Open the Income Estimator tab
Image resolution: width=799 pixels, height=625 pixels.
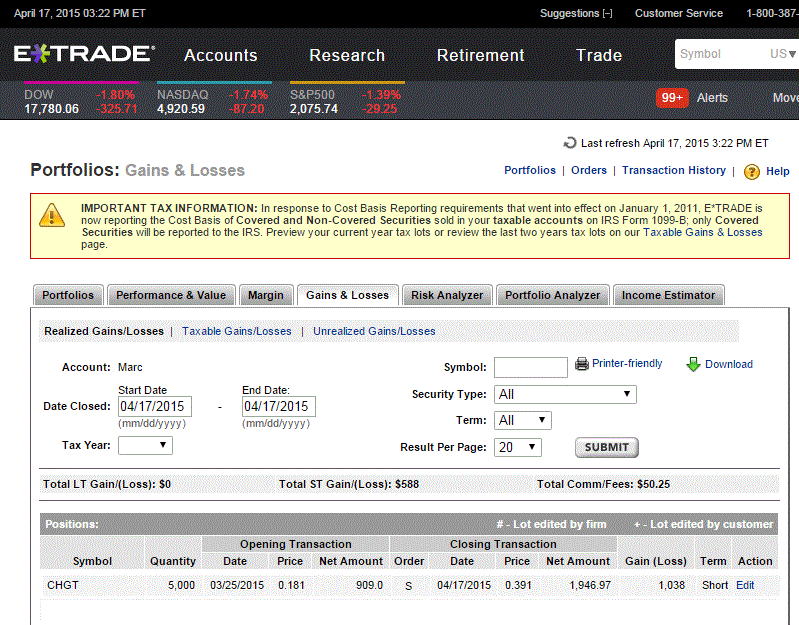point(669,295)
